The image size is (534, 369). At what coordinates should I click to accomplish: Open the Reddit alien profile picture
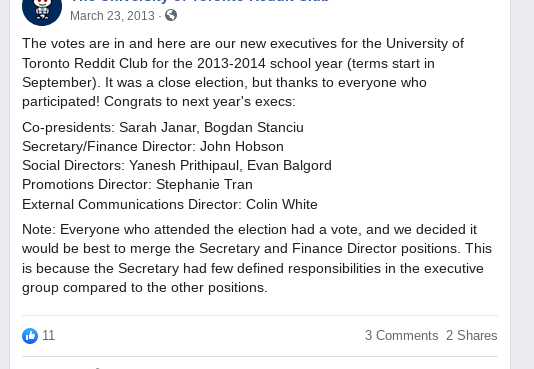click(x=42, y=9)
